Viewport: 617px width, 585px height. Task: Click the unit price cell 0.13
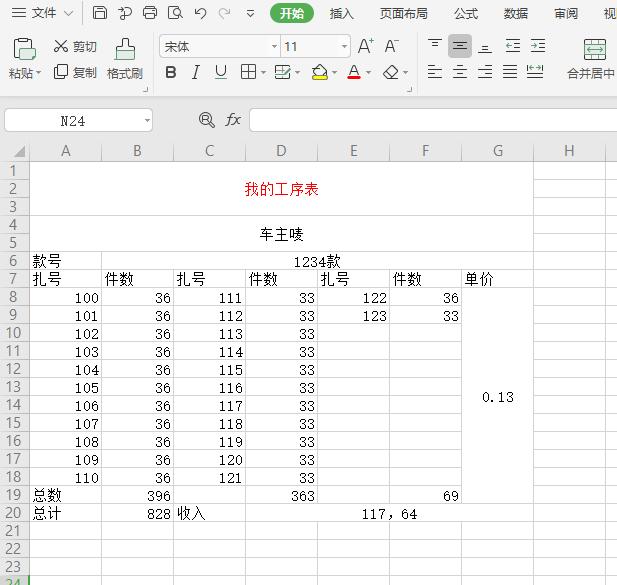497,397
